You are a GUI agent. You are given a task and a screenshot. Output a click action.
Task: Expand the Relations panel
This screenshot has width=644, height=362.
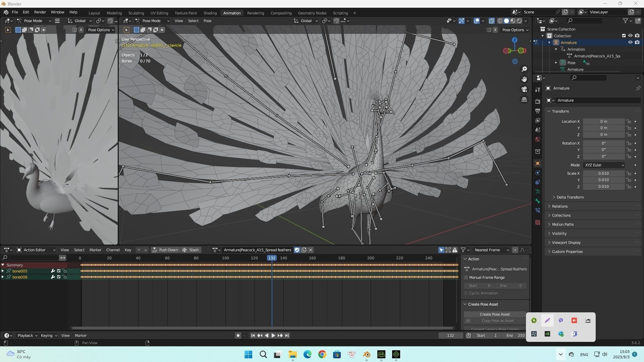[x=559, y=206]
